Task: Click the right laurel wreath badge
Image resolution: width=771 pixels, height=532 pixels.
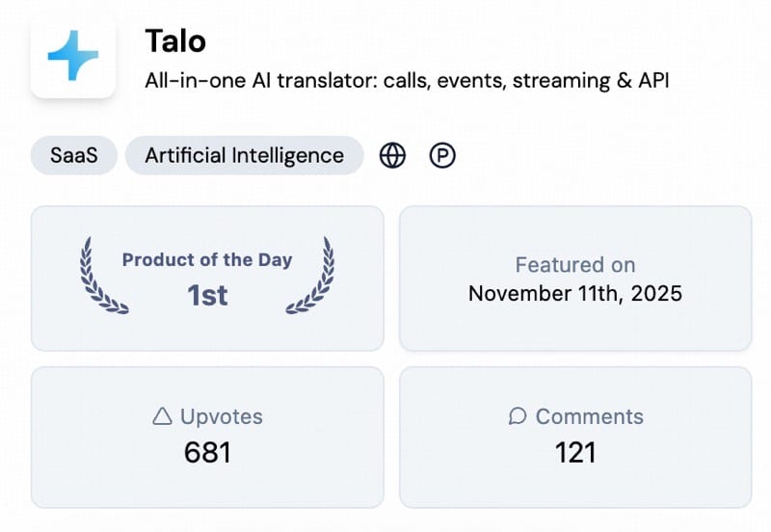Action: tap(310, 276)
